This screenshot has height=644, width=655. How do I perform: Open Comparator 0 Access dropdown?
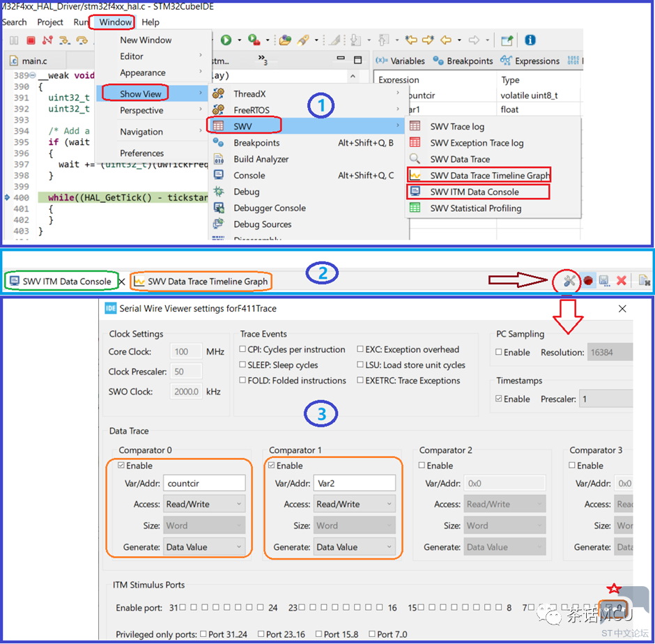coord(204,504)
